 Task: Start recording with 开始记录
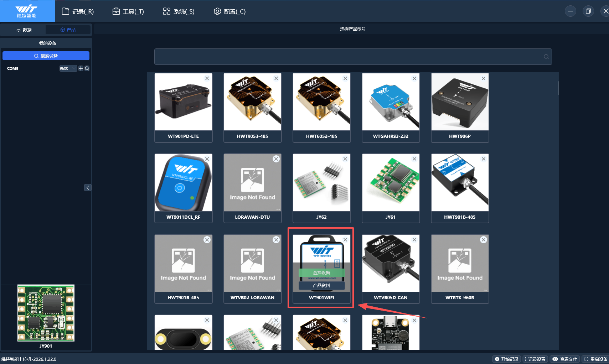coord(507,359)
